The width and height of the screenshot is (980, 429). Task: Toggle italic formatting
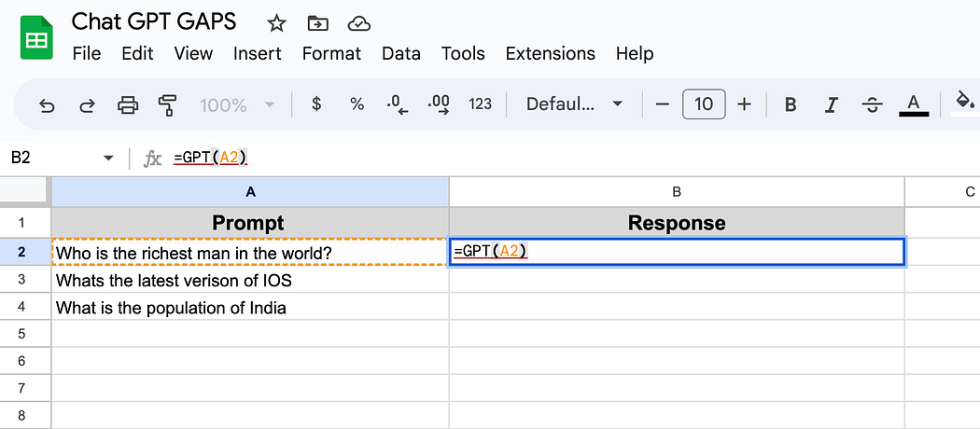831,104
